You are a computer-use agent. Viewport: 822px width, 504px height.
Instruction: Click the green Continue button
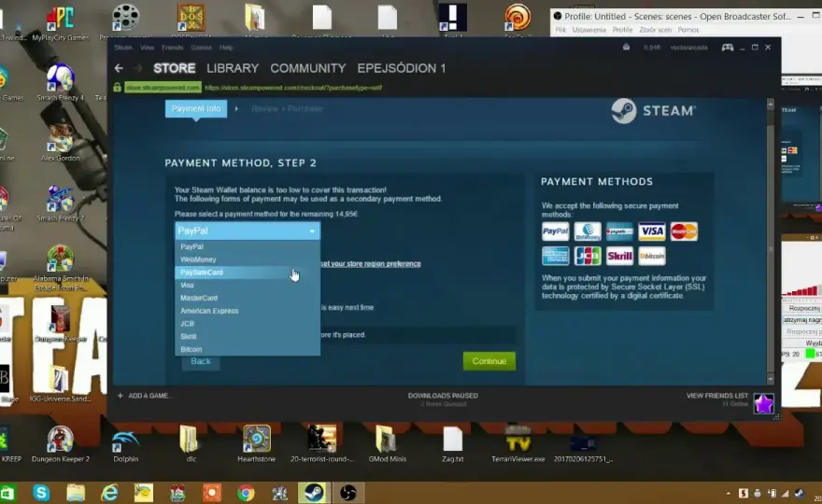489,361
